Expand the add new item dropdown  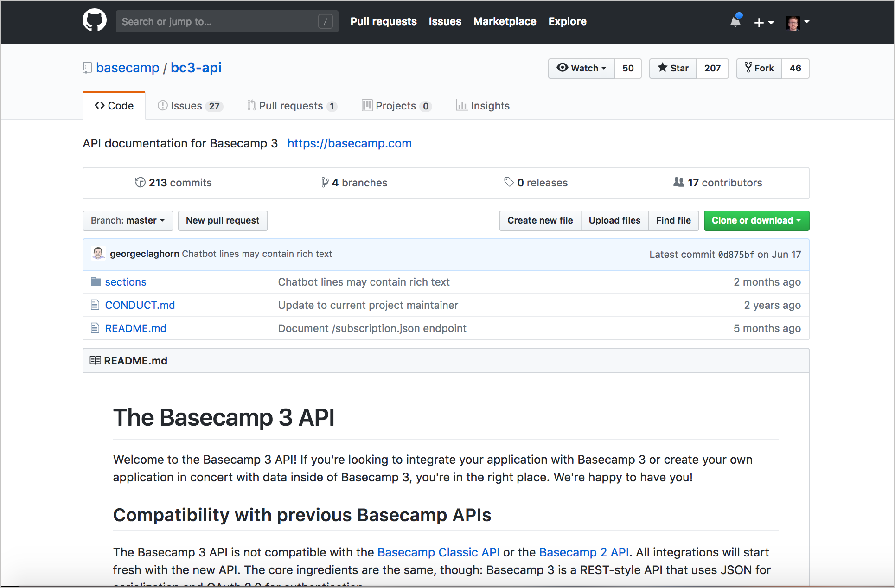(762, 21)
